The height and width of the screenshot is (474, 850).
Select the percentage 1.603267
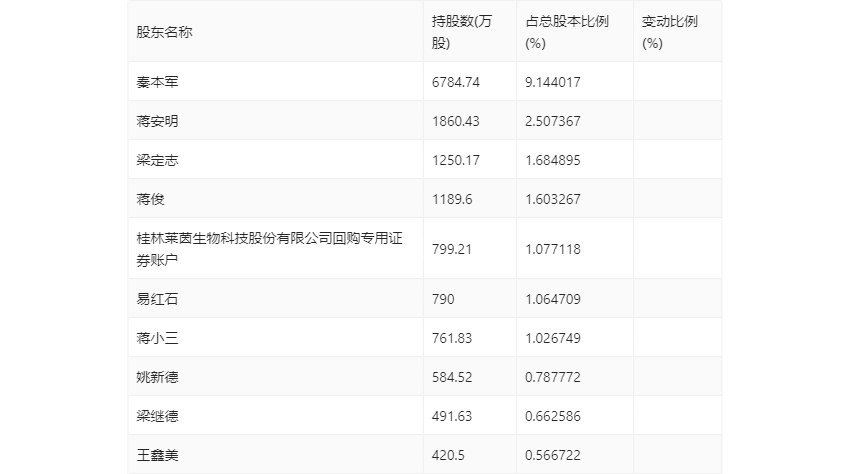pyautogui.click(x=552, y=199)
